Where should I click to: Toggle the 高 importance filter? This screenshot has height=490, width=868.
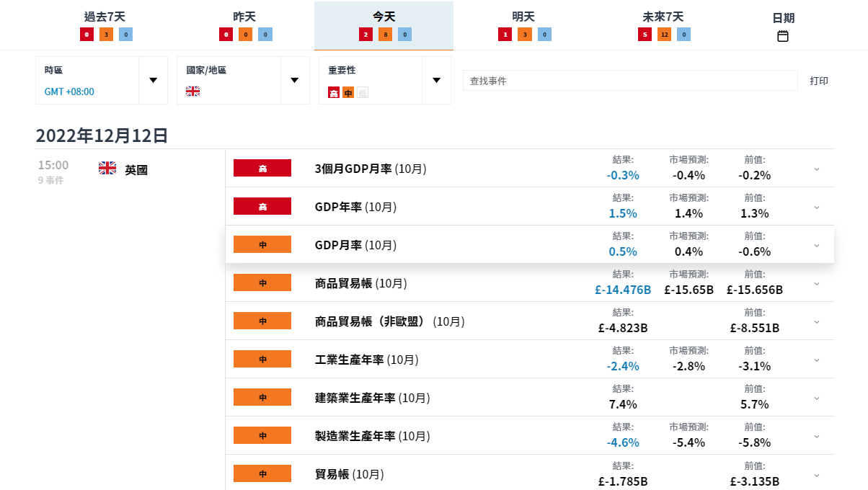[x=334, y=92]
